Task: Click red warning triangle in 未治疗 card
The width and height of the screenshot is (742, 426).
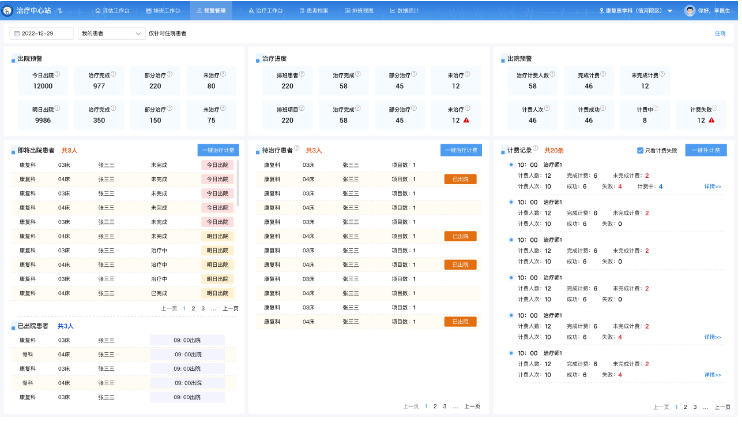Action: tap(466, 120)
